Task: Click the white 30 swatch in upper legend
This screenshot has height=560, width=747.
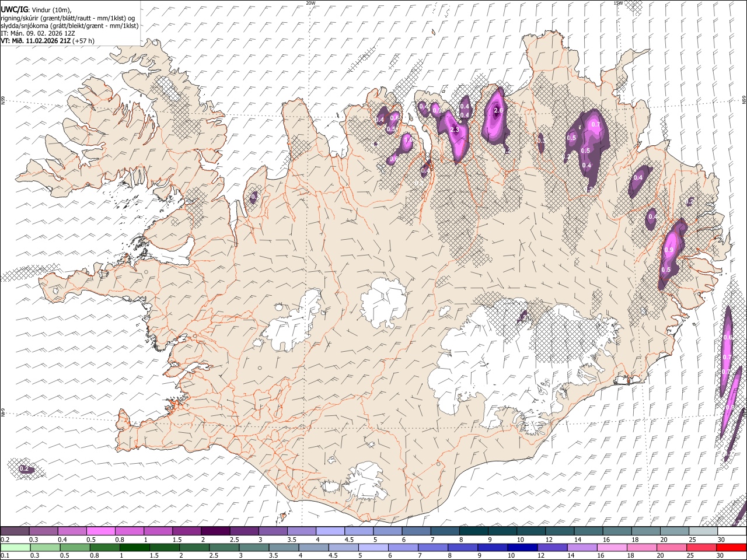Action: coord(732,531)
